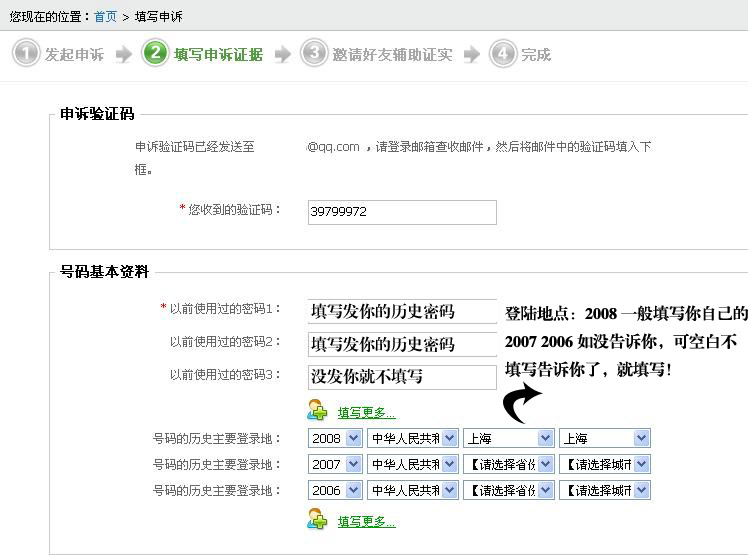Open the 2006 year dropdown

pos(335,490)
